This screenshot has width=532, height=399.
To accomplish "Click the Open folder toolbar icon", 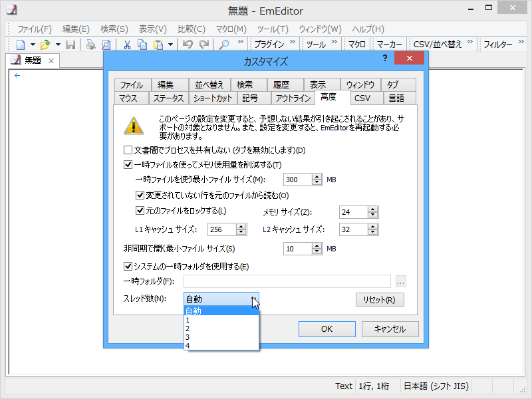I will (x=45, y=45).
